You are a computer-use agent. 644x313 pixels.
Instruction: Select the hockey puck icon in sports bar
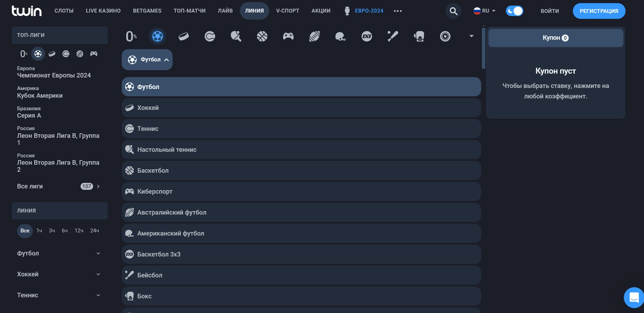click(183, 36)
